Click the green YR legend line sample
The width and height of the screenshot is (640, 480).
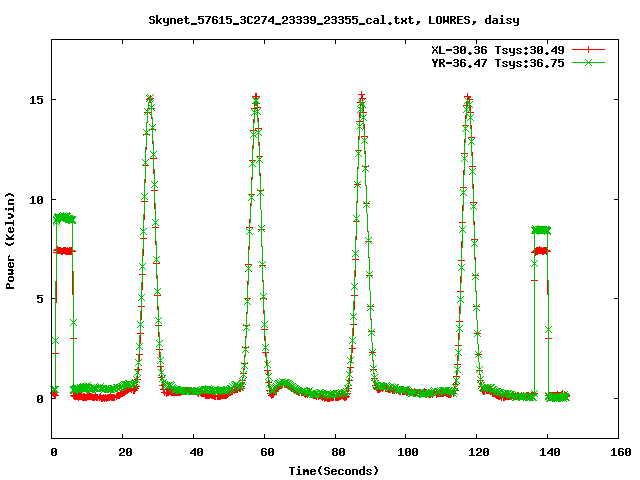point(588,62)
